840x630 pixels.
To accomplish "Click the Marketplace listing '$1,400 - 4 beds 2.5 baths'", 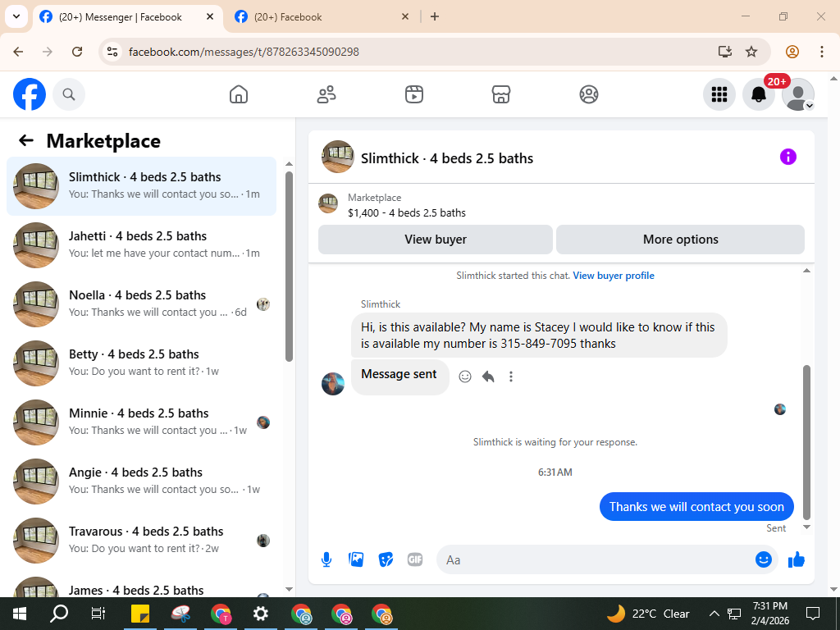I will pyautogui.click(x=407, y=212).
